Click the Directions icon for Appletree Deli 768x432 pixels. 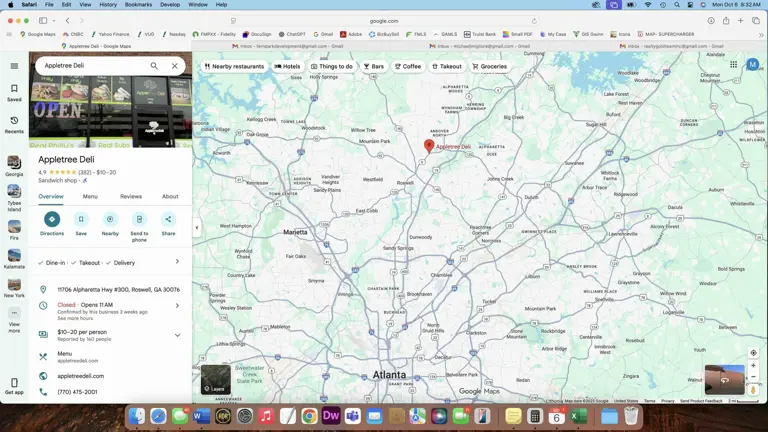click(52, 219)
